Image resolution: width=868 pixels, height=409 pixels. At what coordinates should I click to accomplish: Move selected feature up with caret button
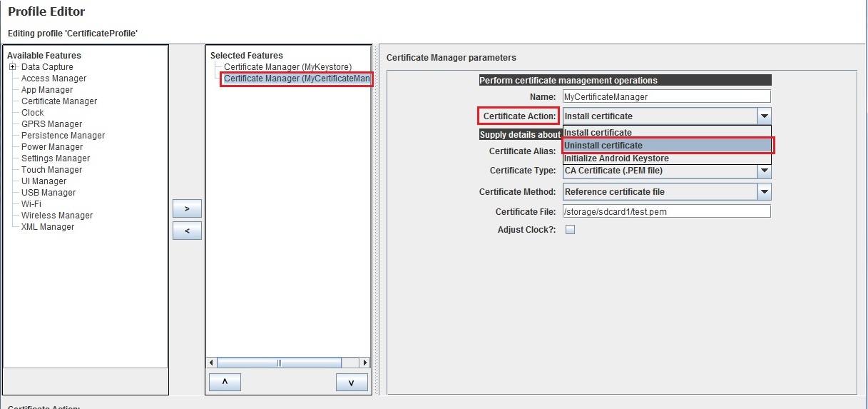click(225, 382)
